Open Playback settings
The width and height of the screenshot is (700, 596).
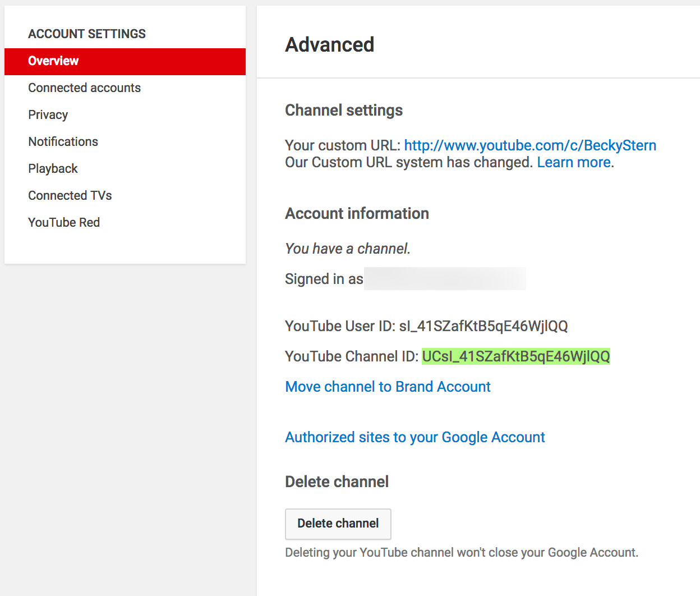[x=53, y=168]
